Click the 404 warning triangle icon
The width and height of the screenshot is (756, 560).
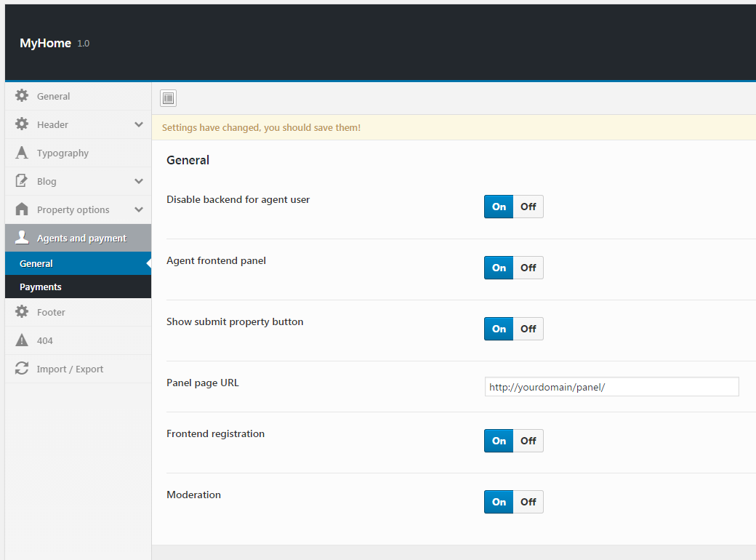(x=22, y=340)
